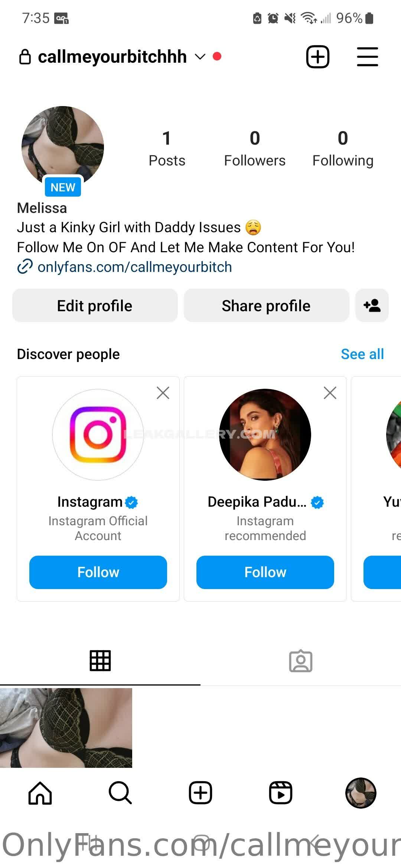Dismiss the Deepika Padu... suggestion card
The height and width of the screenshot is (868, 401).
click(x=330, y=393)
